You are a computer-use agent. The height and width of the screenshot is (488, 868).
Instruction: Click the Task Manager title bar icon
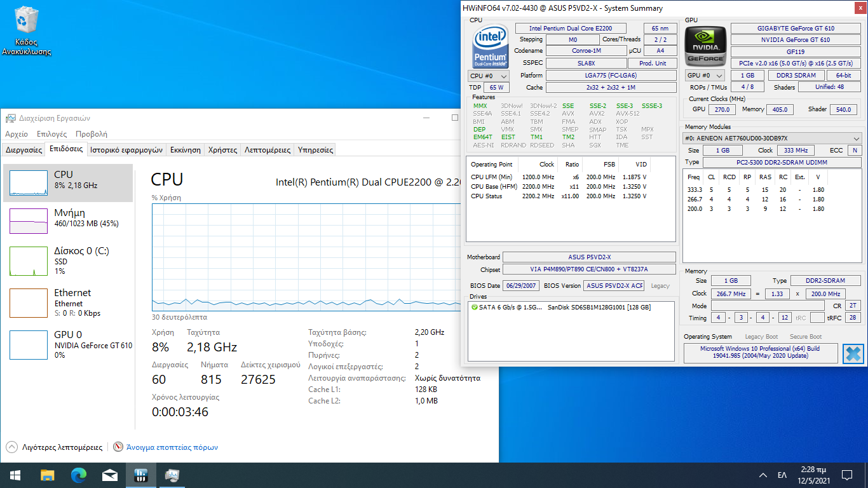pos(11,118)
